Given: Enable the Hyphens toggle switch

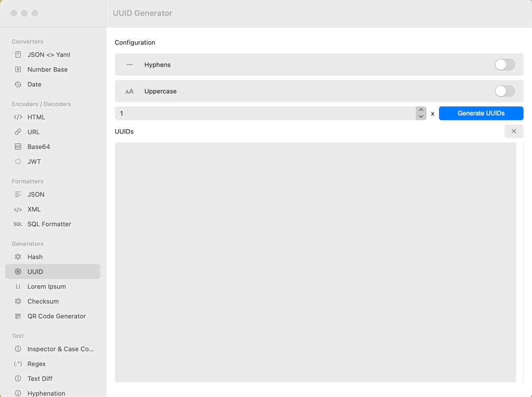Looking at the screenshot, I should pos(505,65).
